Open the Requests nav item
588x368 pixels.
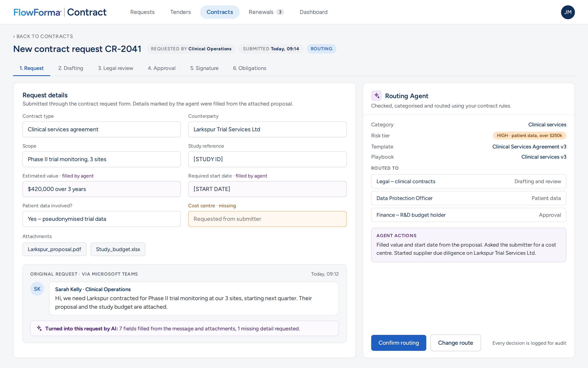[142, 12]
